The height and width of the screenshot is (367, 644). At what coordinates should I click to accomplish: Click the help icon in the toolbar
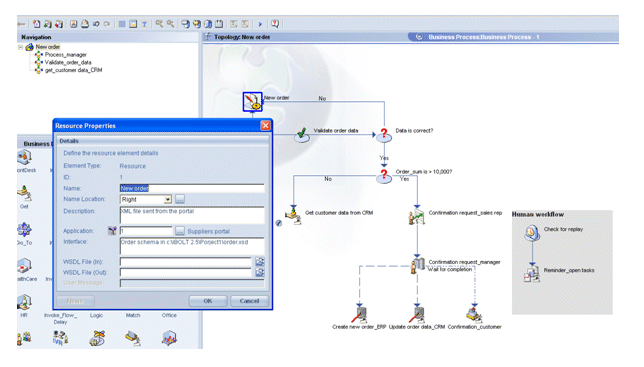pos(275,24)
